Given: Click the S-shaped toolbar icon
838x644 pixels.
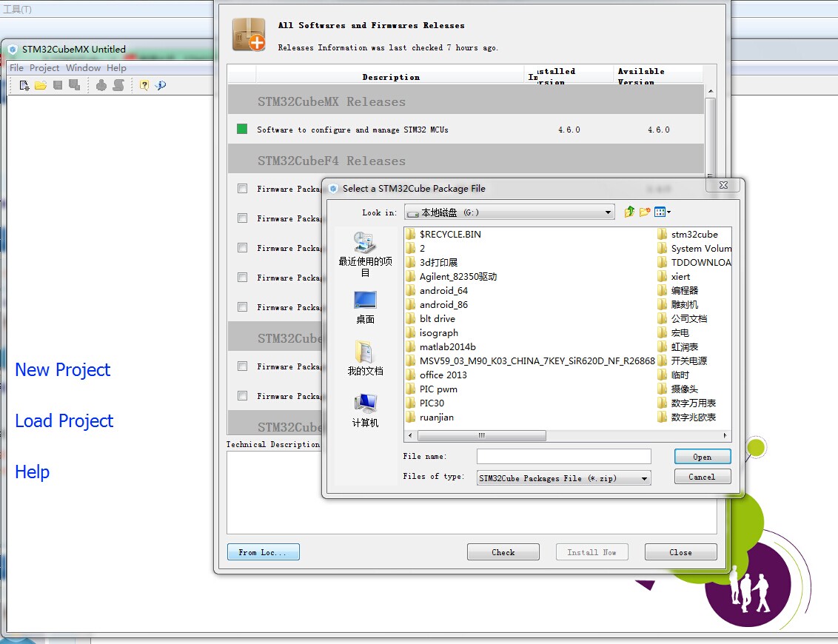Looking at the screenshot, I should [118, 85].
